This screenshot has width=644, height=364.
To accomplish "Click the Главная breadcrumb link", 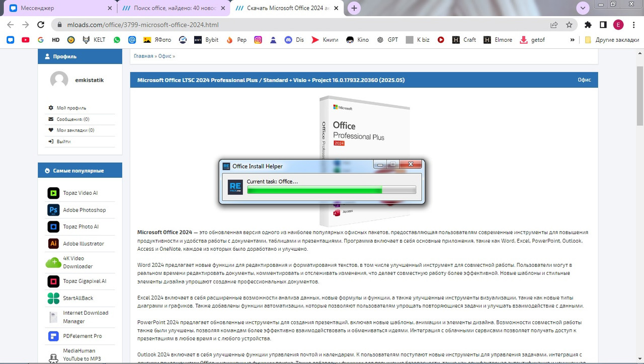I will (x=143, y=56).
